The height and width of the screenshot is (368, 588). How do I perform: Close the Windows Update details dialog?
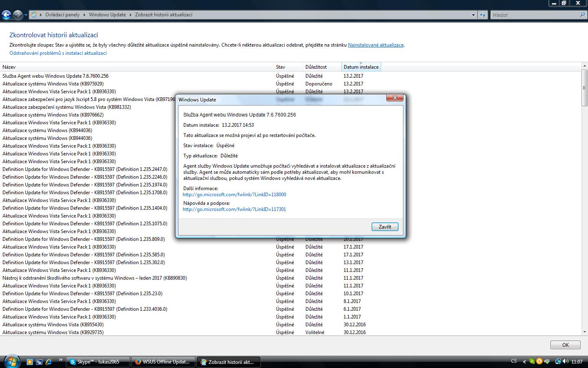pos(395,98)
